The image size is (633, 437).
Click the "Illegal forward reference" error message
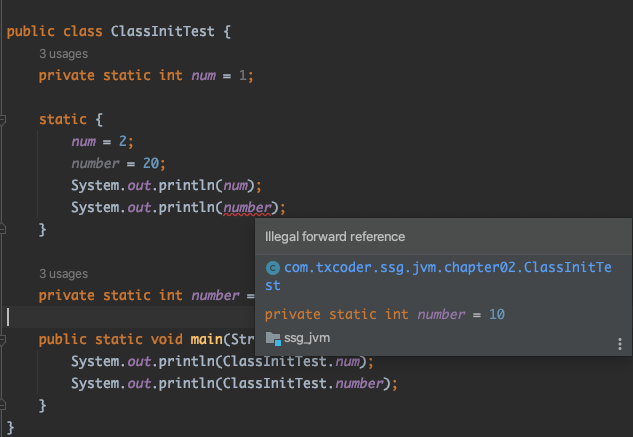coord(335,237)
